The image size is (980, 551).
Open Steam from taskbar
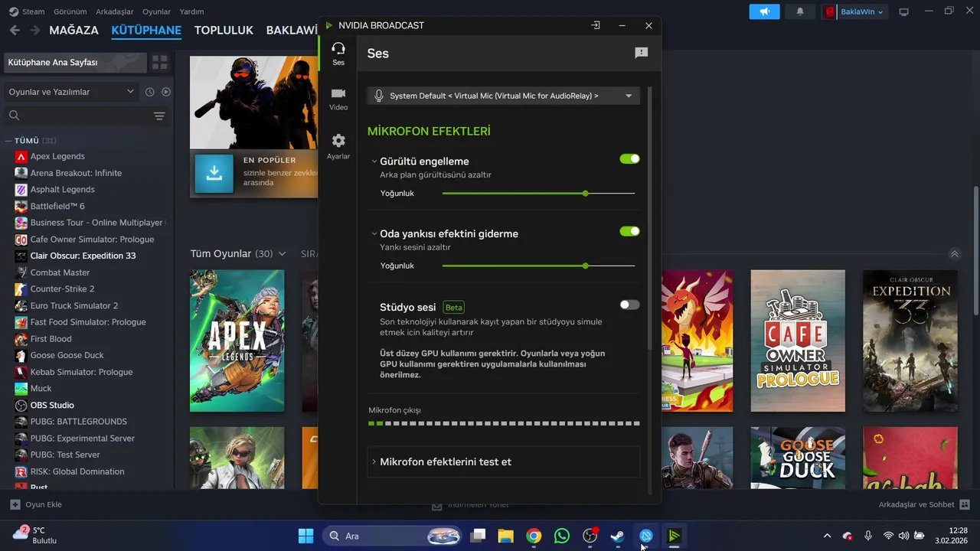(618, 536)
